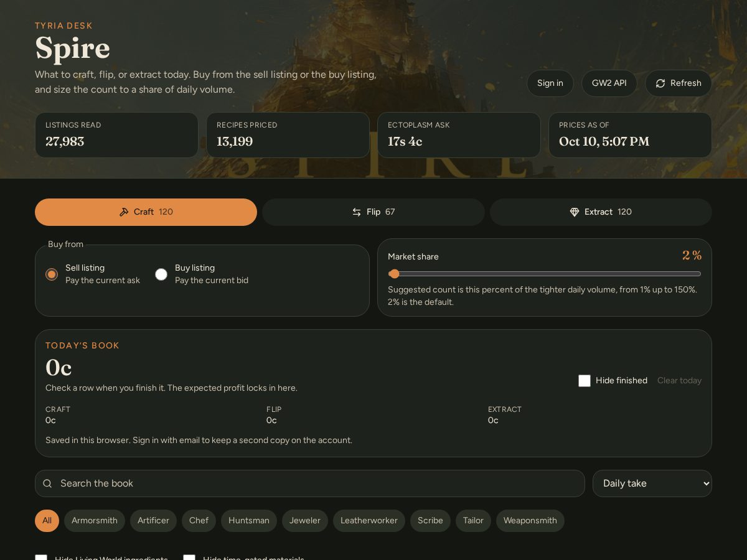The width and height of the screenshot is (747, 560).
Task: Click the refresh arrows icon
Action: (660, 83)
